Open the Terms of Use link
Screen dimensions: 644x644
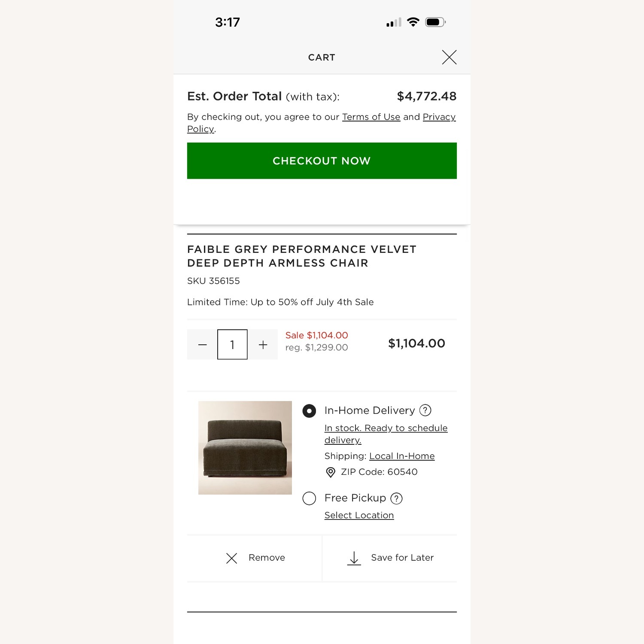click(x=371, y=117)
